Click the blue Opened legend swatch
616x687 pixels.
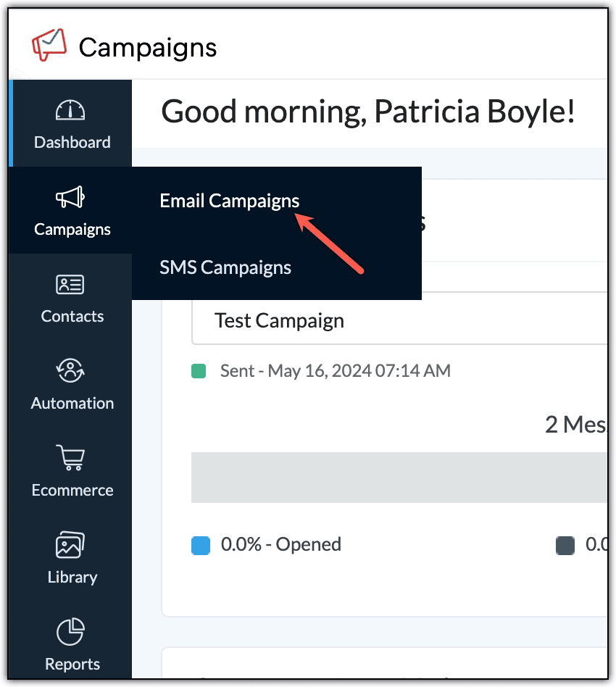click(x=201, y=545)
